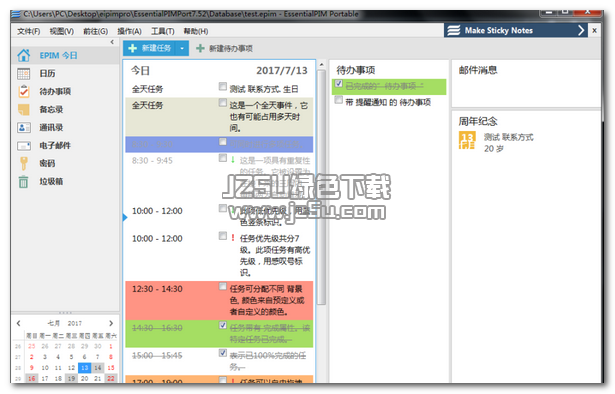Select date 22 in mini calendar
This screenshot has width=615, height=394.
click(x=111, y=378)
